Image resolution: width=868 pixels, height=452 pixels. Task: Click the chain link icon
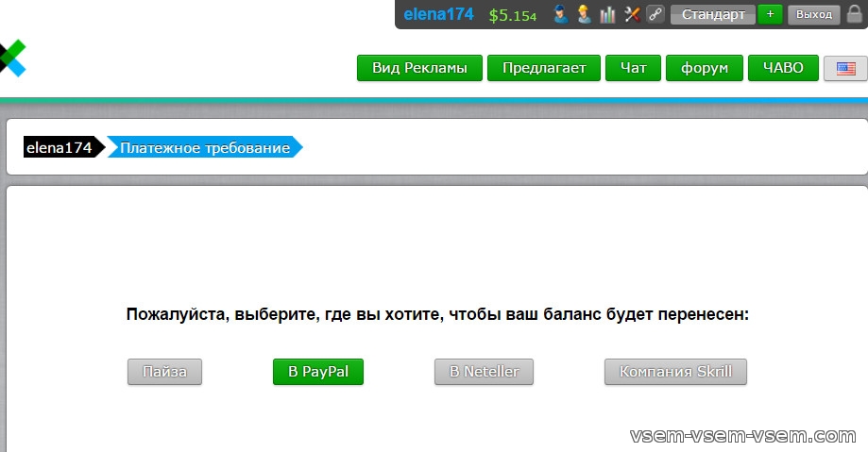655,14
